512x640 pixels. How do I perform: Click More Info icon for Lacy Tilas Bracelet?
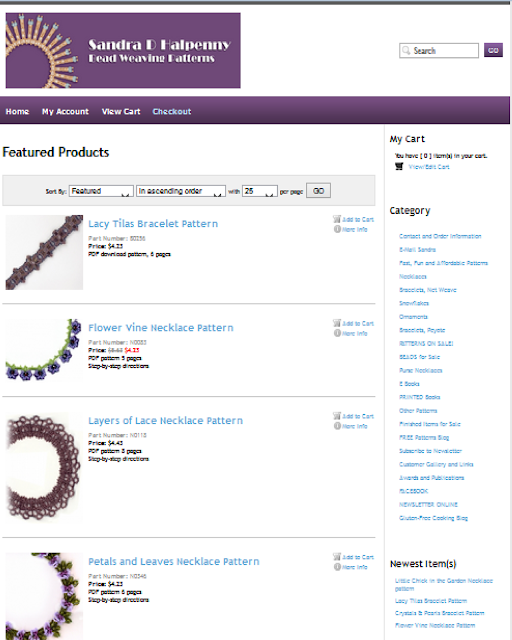click(337, 229)
